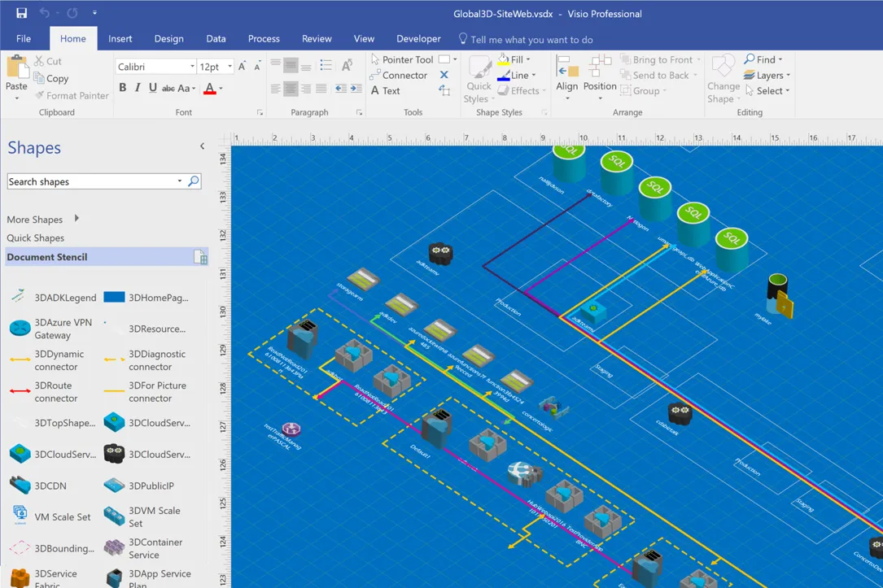
Task: Open the quick access toolbar customize arrow
Action: click(94, 12)
